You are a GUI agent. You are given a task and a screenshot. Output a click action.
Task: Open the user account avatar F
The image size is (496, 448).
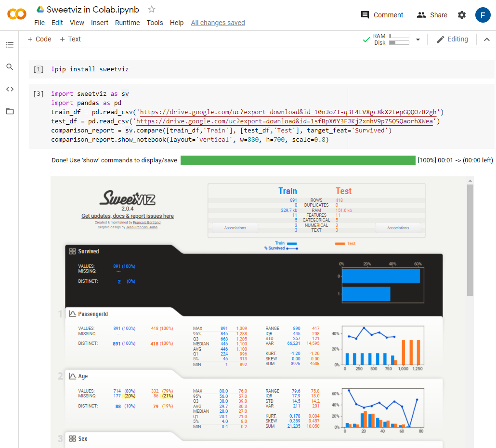483,15
